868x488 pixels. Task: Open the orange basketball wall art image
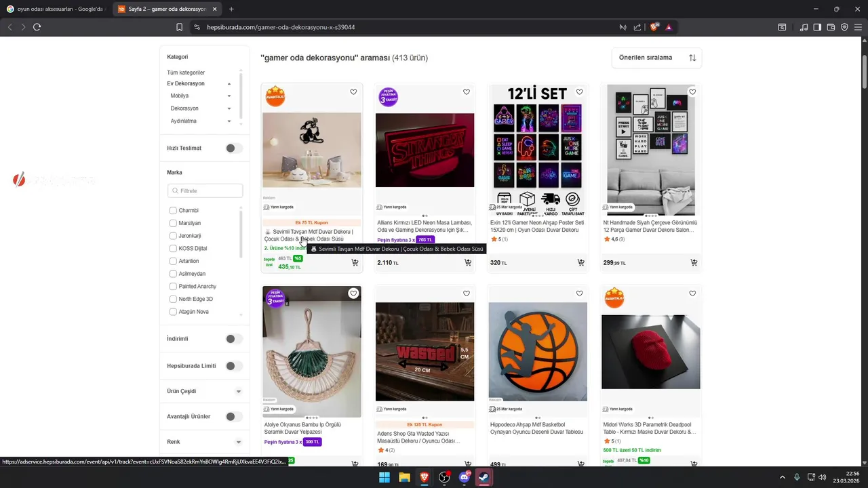pyautogui.click(x=538, y=351)
